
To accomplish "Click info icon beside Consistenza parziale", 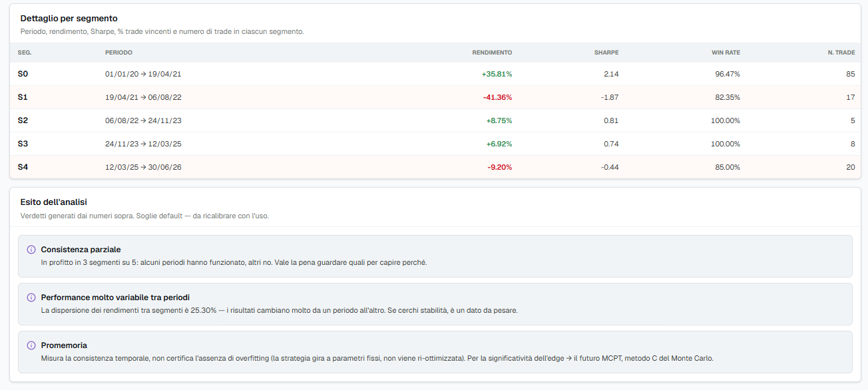I will click(x=31, y=250).
